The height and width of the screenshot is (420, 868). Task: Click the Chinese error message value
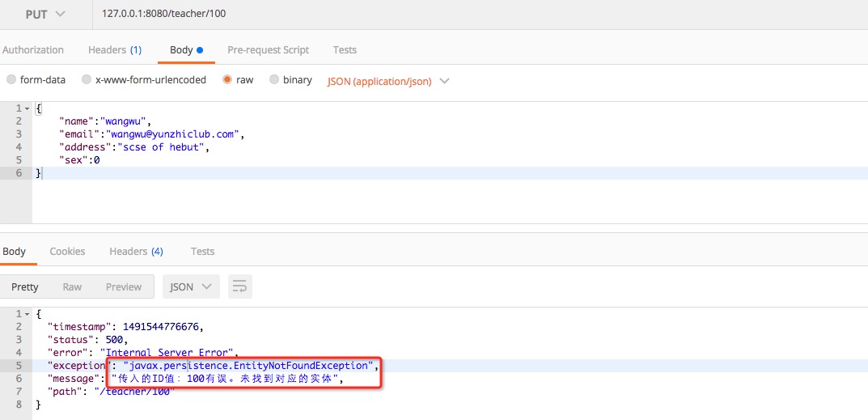pos(225,379)
